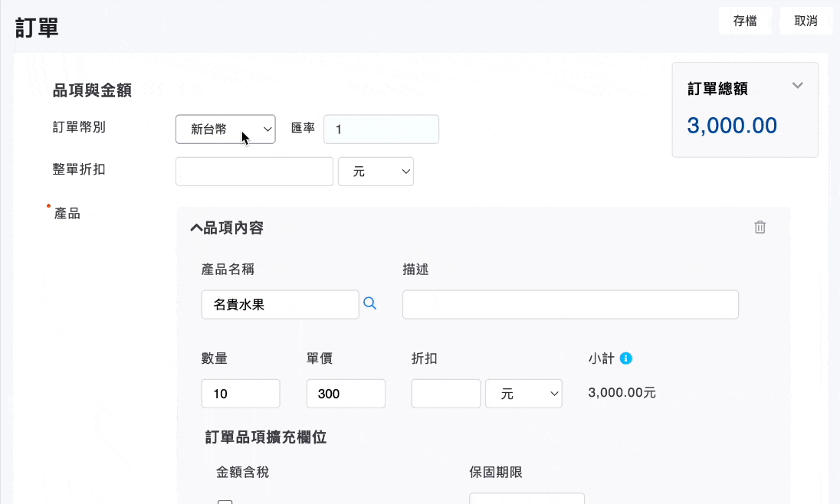The width and height of the screenshot is (840, 504).
Task: Focus the item 折扣 amount field
Action: (446, 394)
